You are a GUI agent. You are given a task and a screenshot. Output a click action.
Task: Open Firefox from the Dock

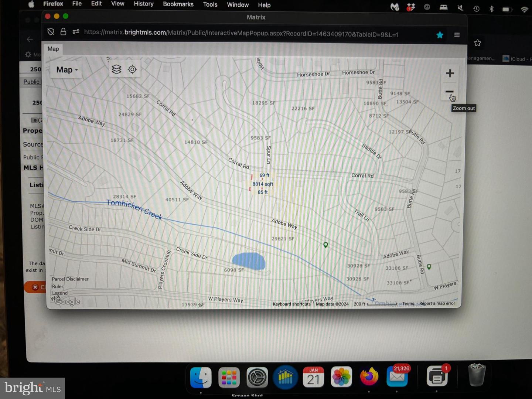point(369,377)
